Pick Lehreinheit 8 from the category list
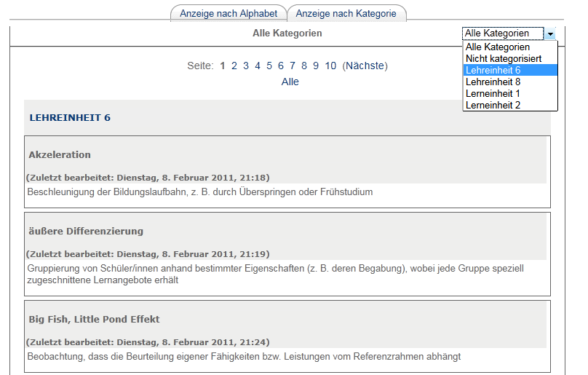Screen dimensions: 588x375 coord(493,82)
